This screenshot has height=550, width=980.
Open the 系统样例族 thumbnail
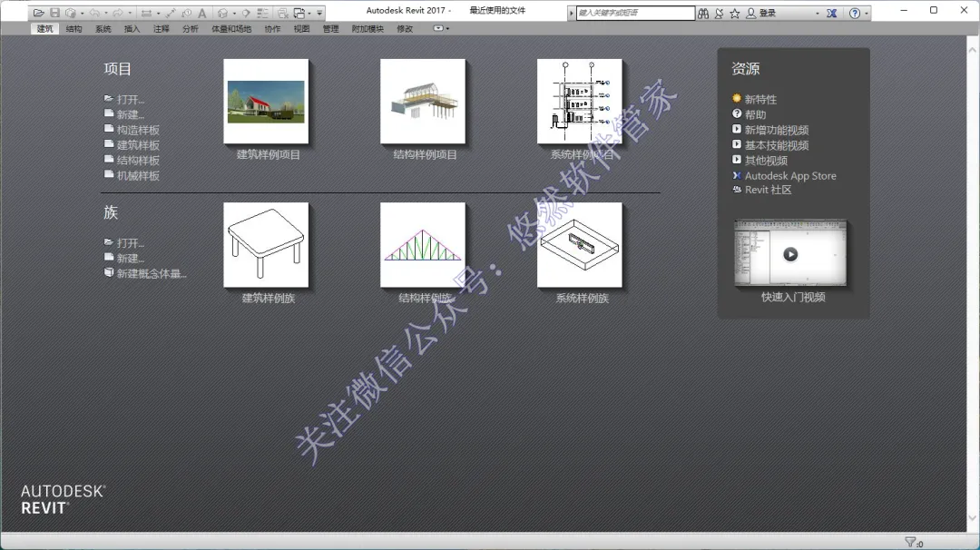[x=580, y=245]
